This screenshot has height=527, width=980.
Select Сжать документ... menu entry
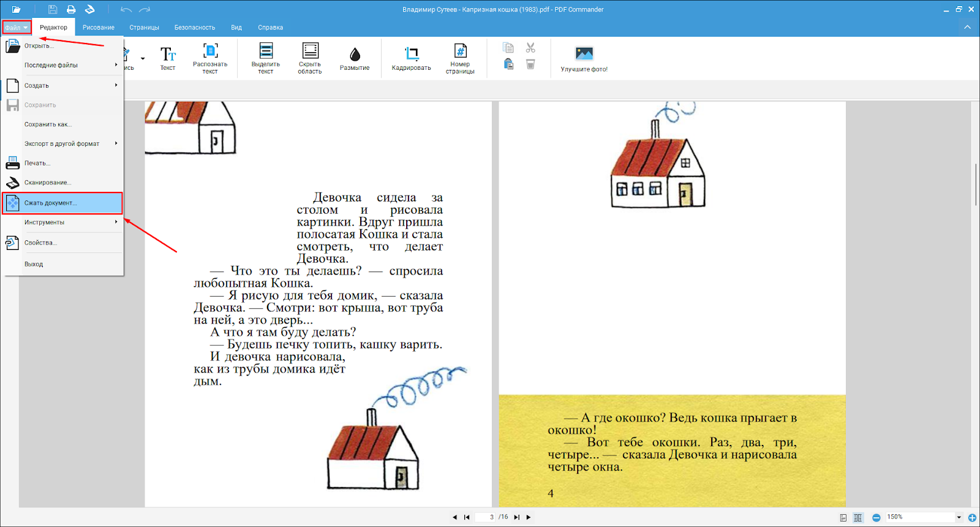[62, 203]
